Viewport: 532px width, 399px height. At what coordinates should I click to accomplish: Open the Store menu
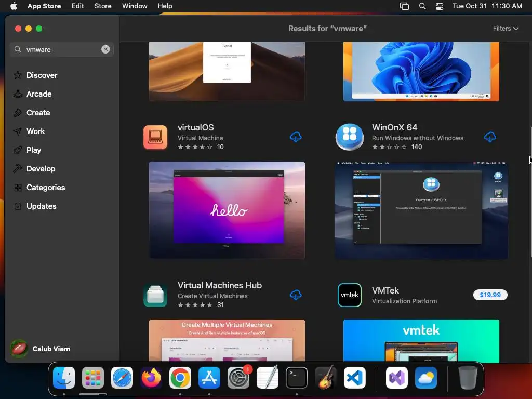[103, 6]
